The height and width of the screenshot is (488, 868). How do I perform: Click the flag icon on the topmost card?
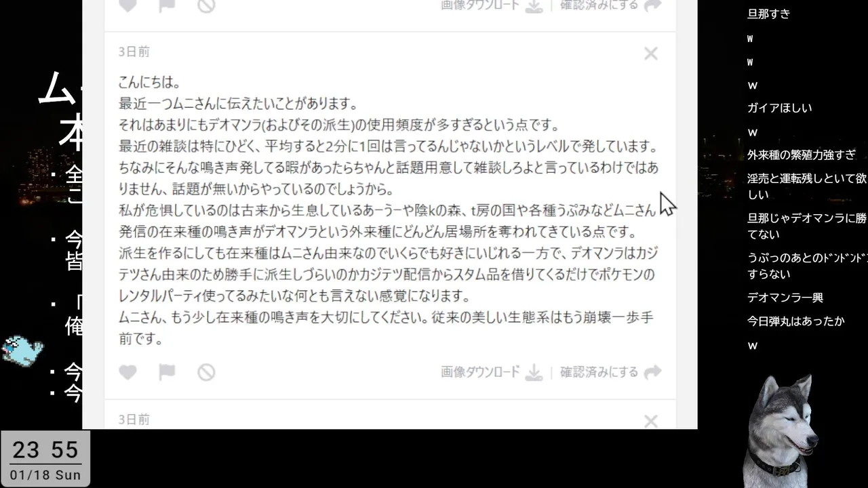[x=167, y=5]
